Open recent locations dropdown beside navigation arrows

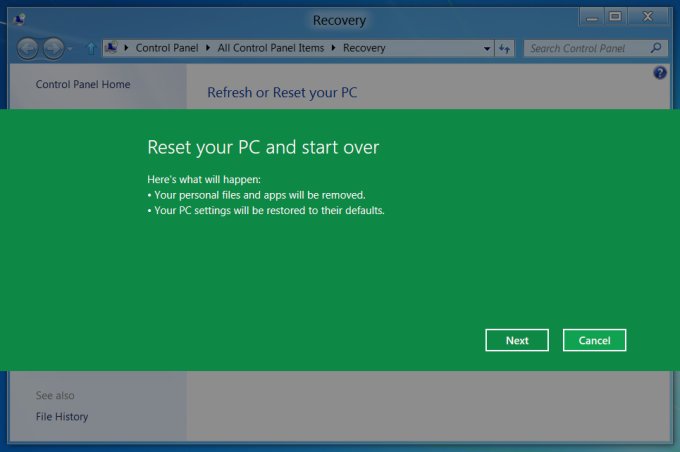point(70,49)
